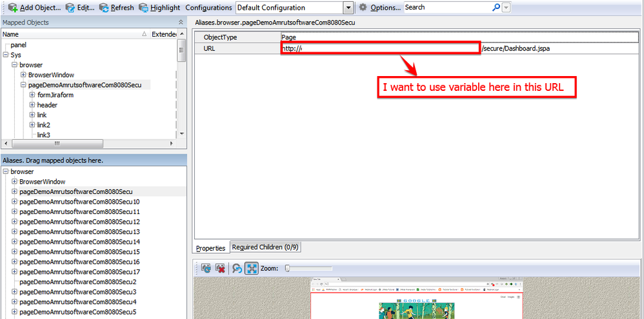Click the Mapped Objects vertical scrollbar thumb

click(x=181, y=50)
